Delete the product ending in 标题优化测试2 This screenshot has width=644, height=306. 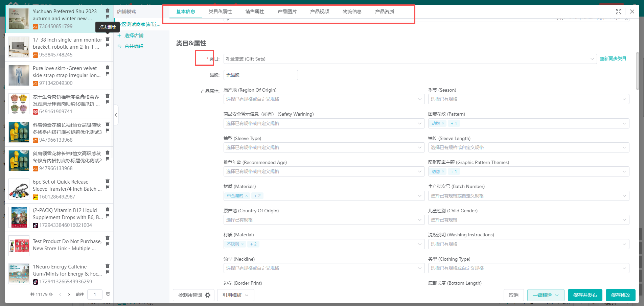click(108, 152)
